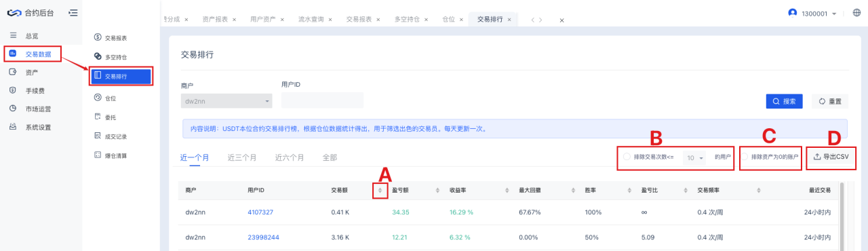868x251 pixels.
Task: Open 总览 overview icon in sidebar
Action: tap(13, 35)
